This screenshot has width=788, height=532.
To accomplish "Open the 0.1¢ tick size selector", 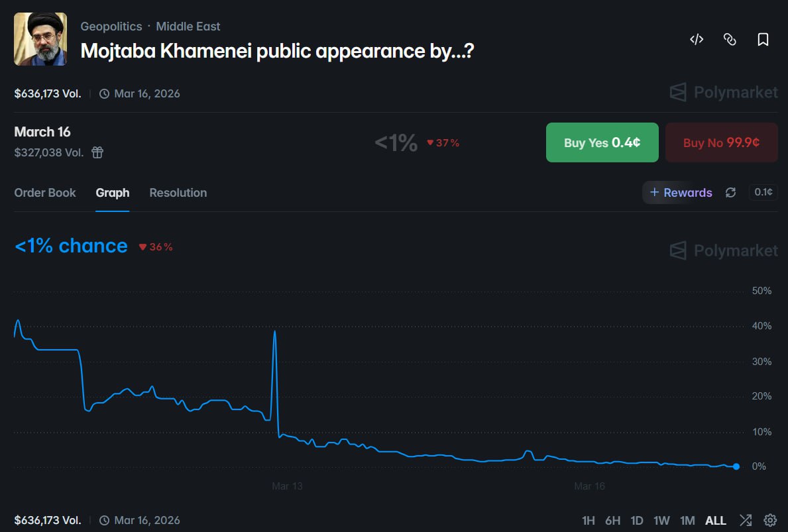I will click(x=763, y=192).
